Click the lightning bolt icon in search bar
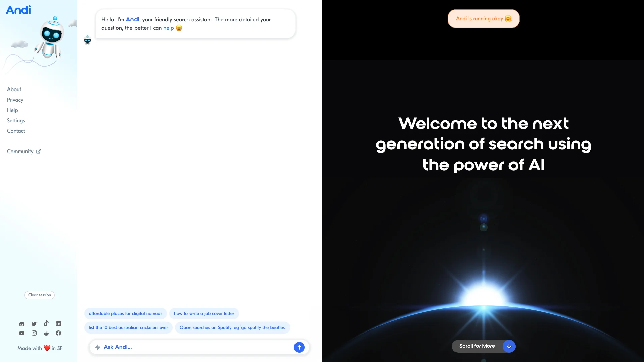This screenshot has width=644, height=362. click(x=98, y=347)
